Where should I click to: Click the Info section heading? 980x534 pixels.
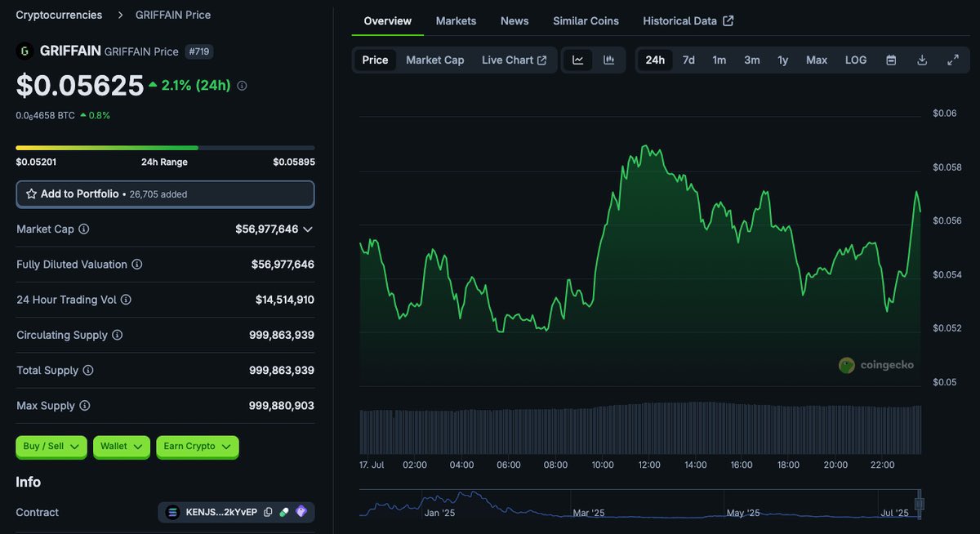click(x=29, y=482)
